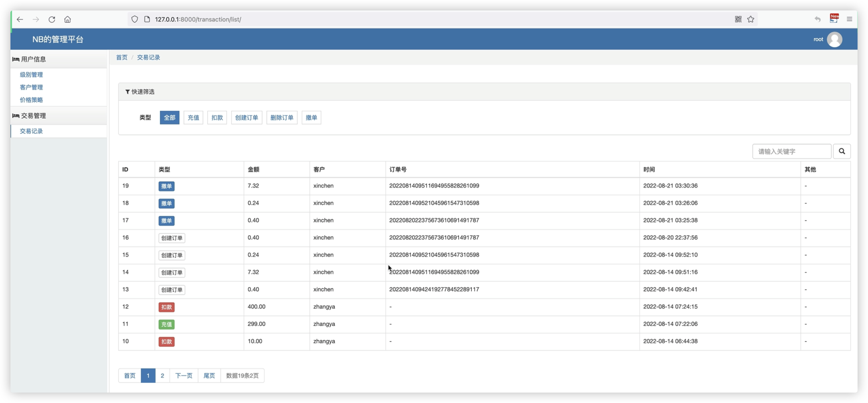Collapse the 用户信息 sidebar section

33,59
